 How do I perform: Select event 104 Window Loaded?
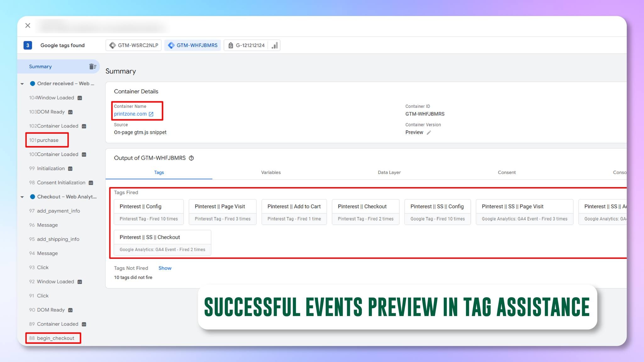coord(52,98)
